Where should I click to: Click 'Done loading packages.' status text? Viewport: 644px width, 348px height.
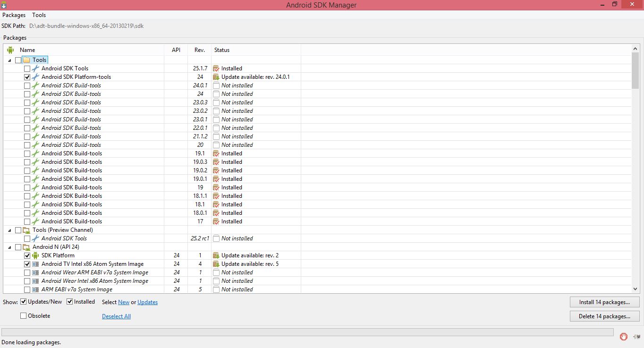pyautogui.click(x=31, y=342)
